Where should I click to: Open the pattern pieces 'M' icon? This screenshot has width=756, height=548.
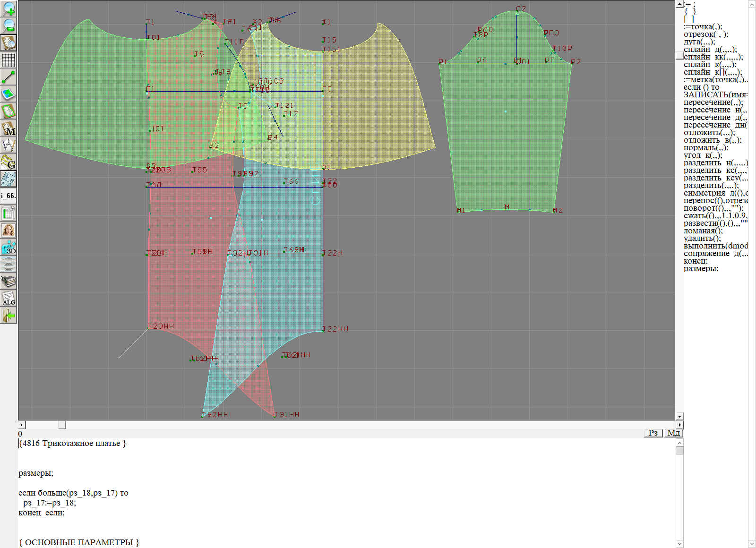point(9,128)
